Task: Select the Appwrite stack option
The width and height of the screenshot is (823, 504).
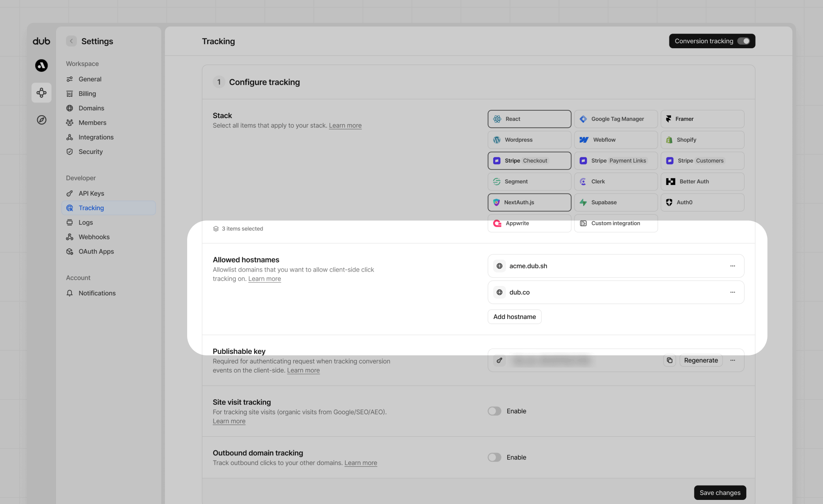Action: coord(529,223)
